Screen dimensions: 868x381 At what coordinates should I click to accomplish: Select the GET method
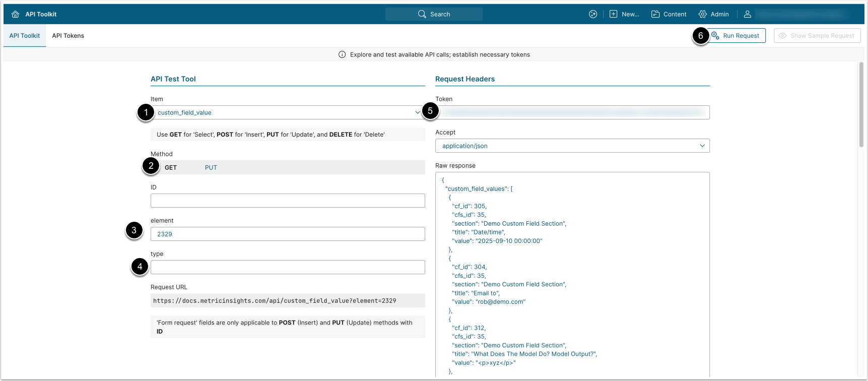point(171,167)
